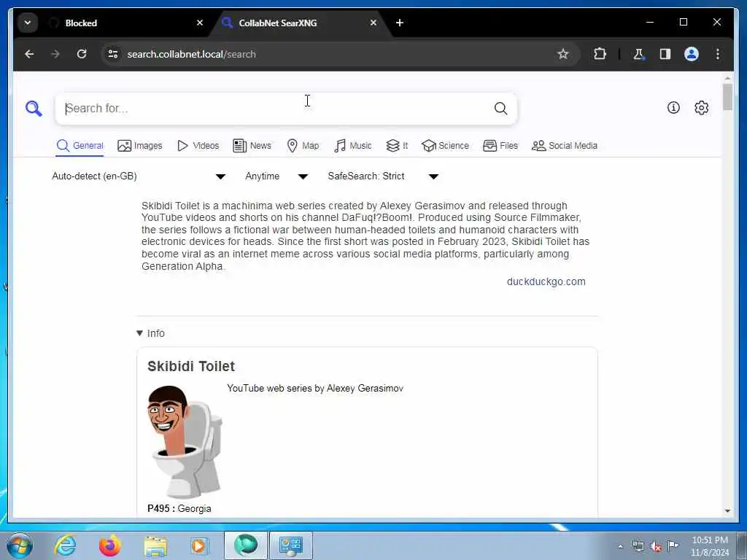The image size is (747, 560).
Task: Click the browser forward arrow
Action: pyautogui.click(x=55, y=54)
